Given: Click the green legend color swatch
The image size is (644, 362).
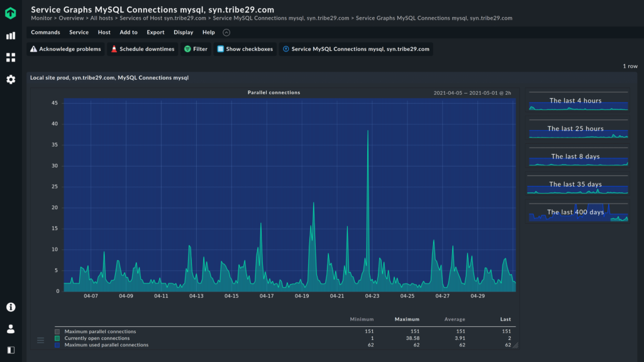Looking at the screenshot, I should [57, 337].
